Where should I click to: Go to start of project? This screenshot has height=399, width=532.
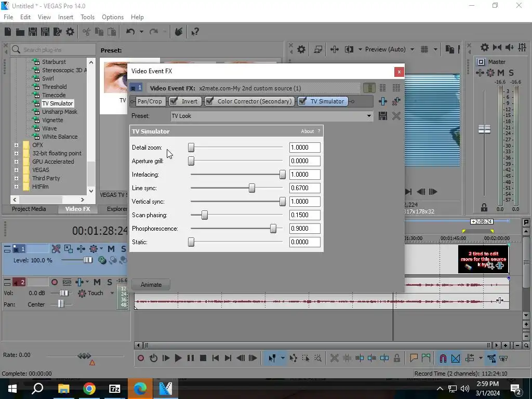pos(216,358)
